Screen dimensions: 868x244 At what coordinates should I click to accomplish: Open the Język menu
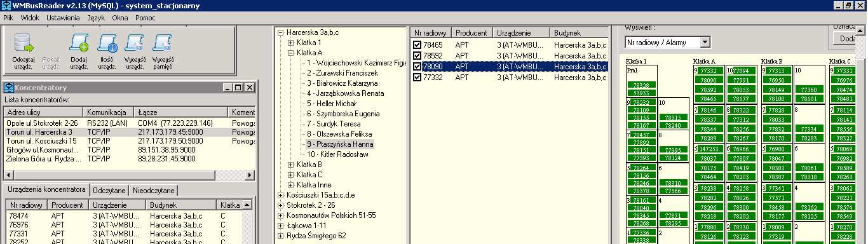(97, 18)
